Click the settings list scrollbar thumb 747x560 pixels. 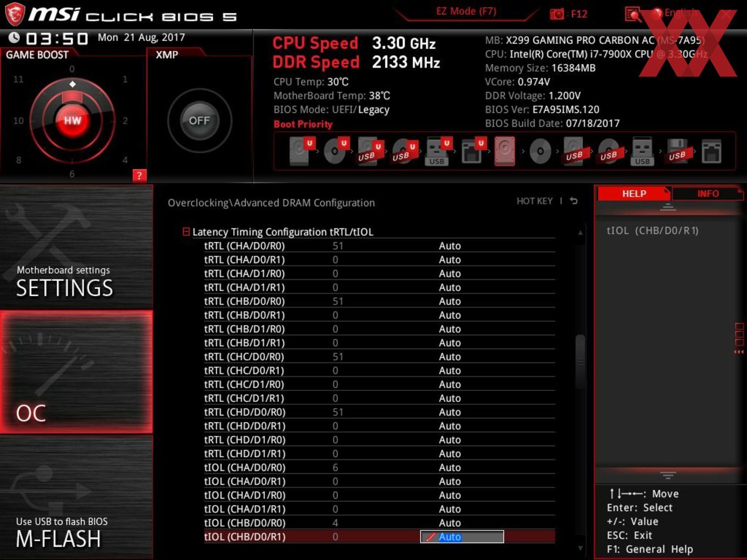point(580,362)
